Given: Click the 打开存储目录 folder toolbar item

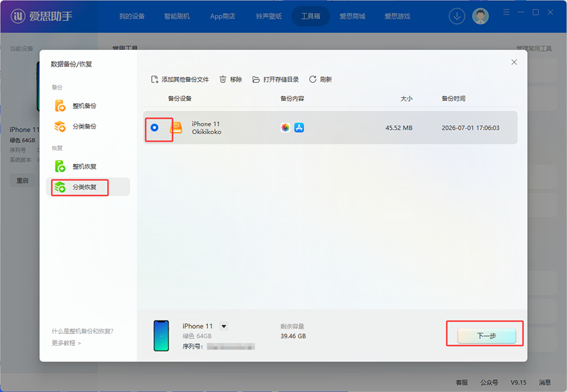Looking at the screenshot, I should (275, 79).
